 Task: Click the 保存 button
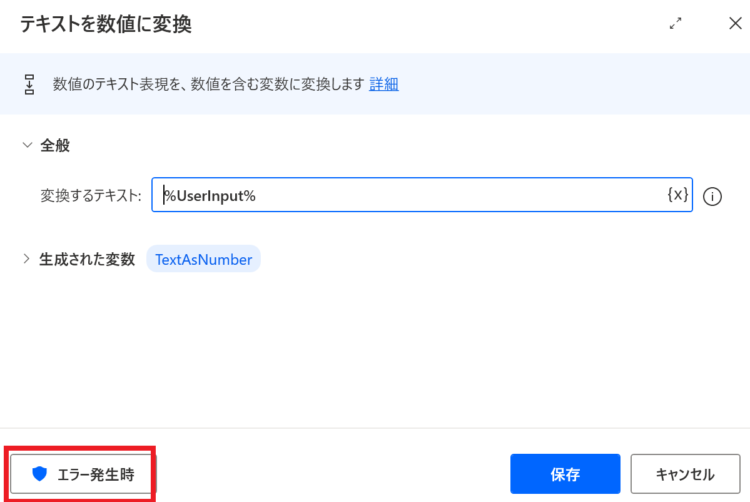coord(565,474)
